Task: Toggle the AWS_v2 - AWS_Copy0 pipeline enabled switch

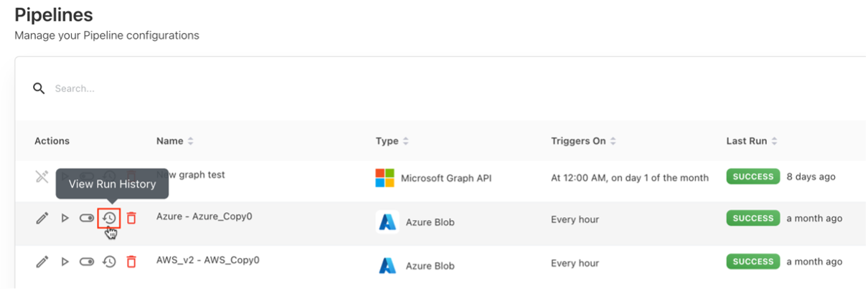Action: 87,262
